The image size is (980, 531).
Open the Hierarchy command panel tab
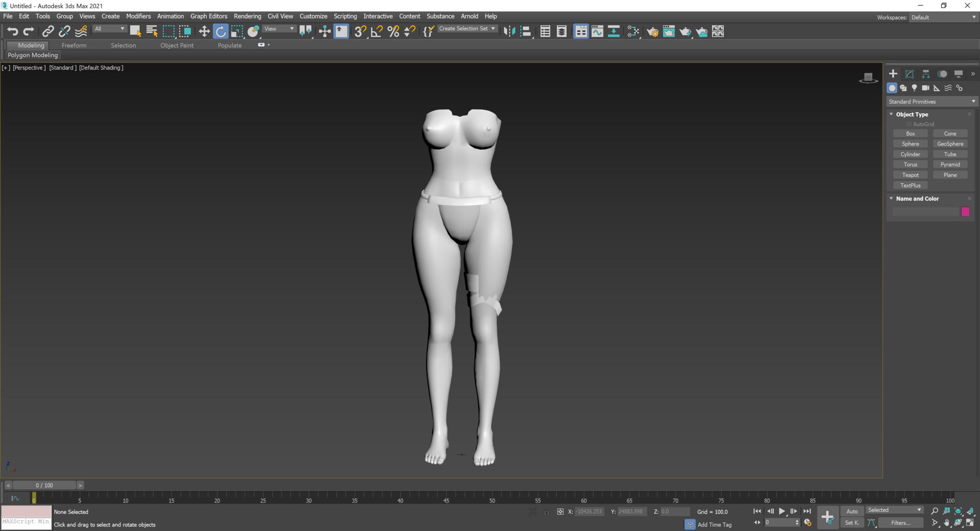(x=926, y=74)
